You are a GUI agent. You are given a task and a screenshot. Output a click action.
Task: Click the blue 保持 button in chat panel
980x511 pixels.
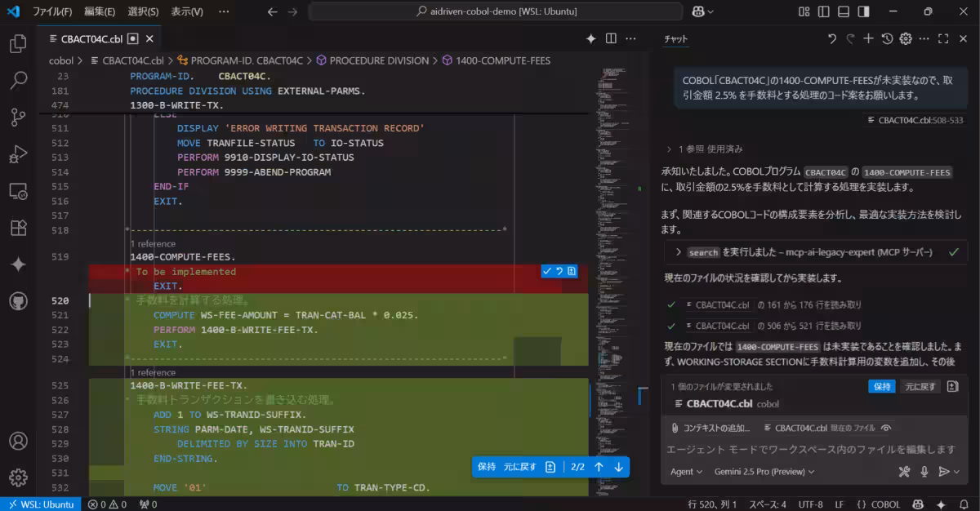tap(882, 387)
